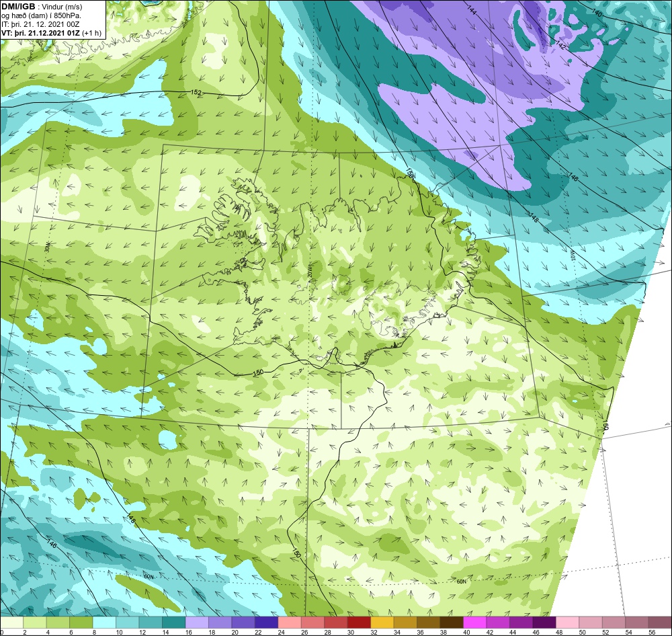Click the 24–26 m/s light pink legend swatch
This screenshot has height=636, width=672.
pos(290,623)
